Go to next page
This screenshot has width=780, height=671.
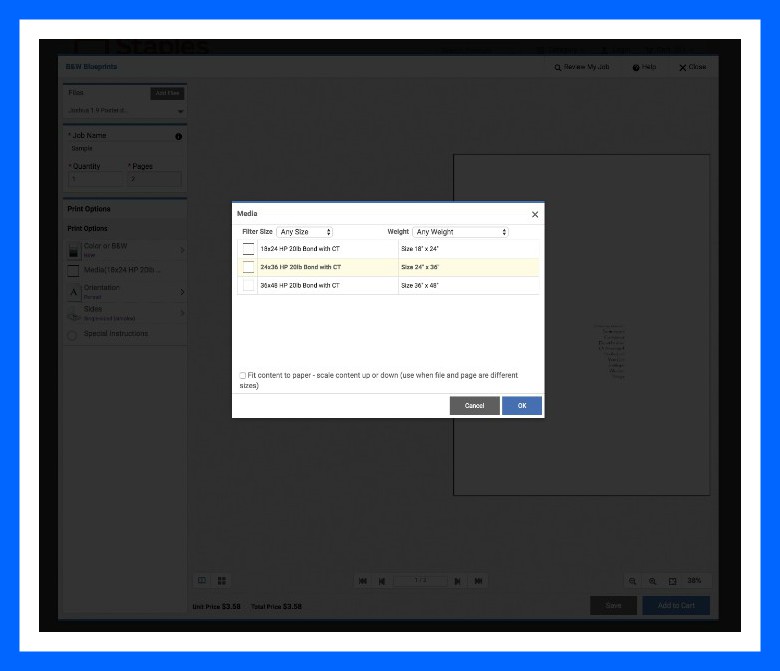pos(458,581)
